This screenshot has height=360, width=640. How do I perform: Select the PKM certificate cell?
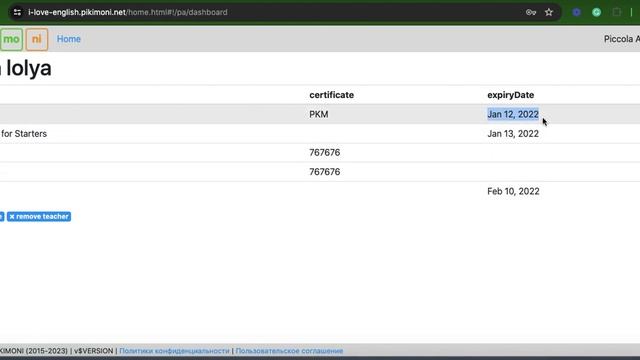click(319, 114)
